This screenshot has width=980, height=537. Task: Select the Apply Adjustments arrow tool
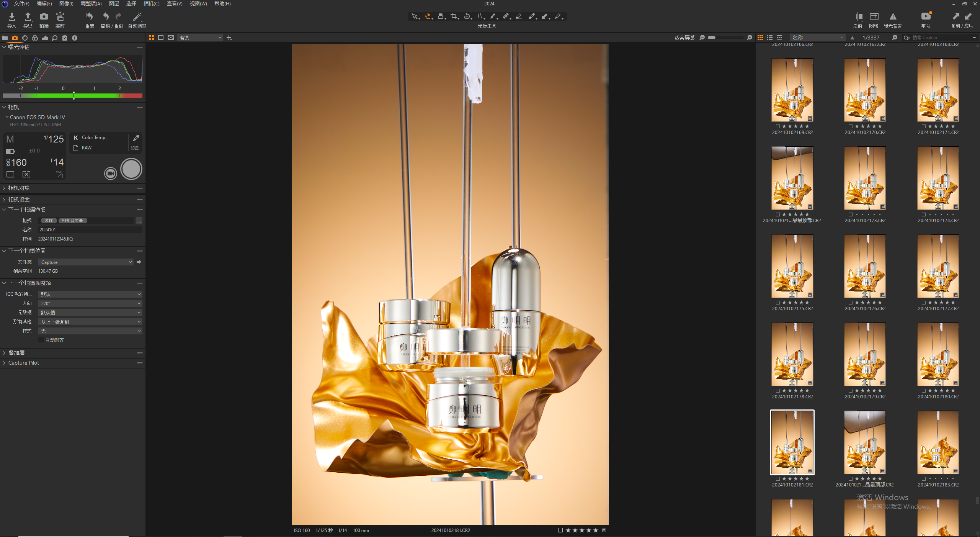point(545,16)
